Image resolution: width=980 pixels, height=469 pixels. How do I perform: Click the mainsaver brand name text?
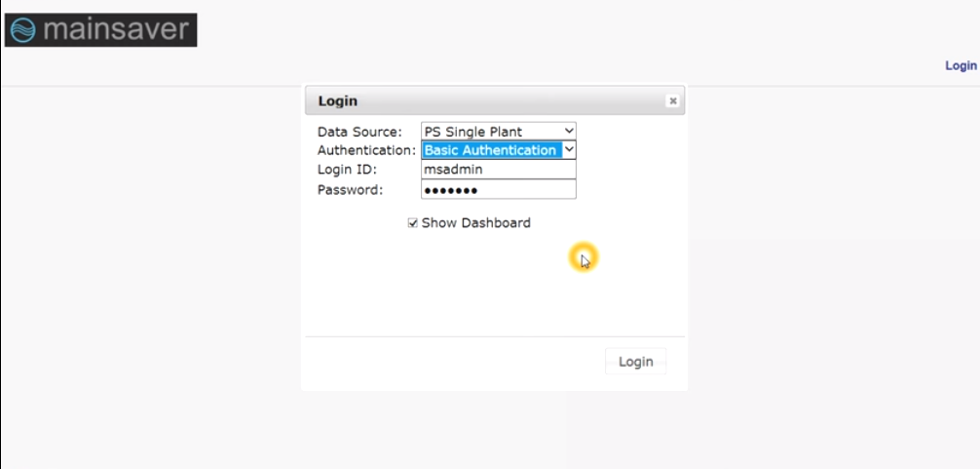tap(116, 29)
